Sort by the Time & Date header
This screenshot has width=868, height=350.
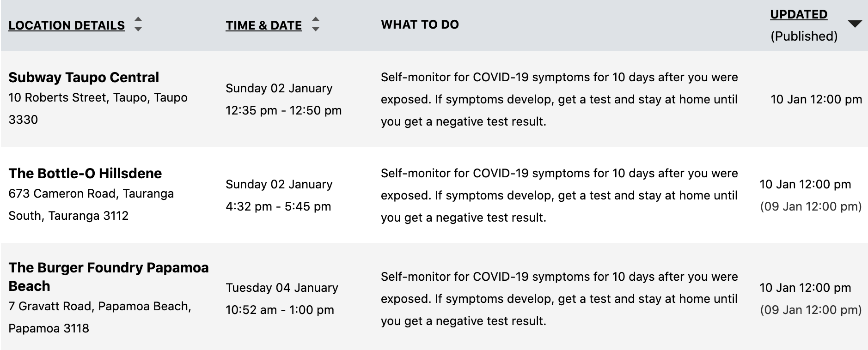click(x=263, y=25)
